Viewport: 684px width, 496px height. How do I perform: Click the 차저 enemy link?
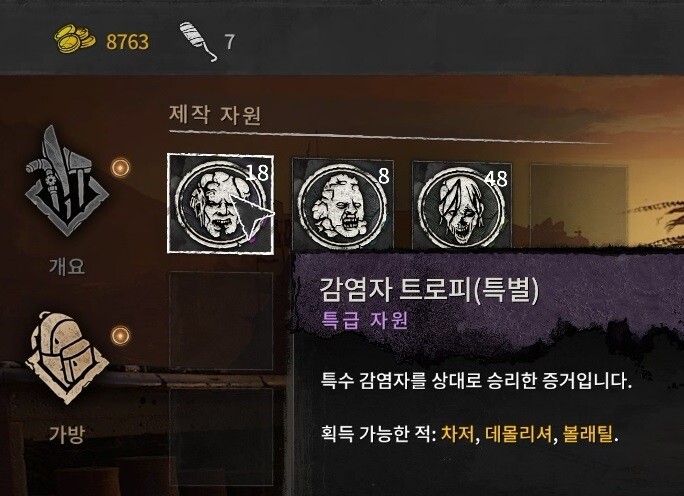458,434
